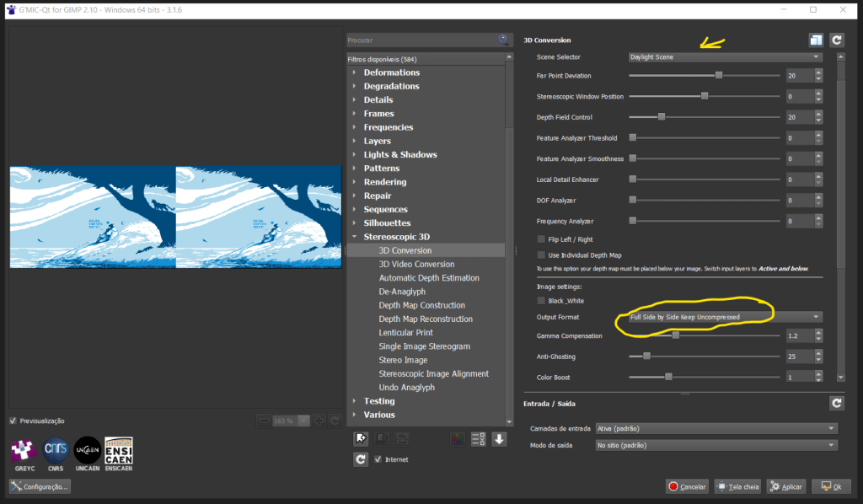This screenshot has height=504, width=863.
Task: Rename the selected fave filter
Action: pos(402,439)
